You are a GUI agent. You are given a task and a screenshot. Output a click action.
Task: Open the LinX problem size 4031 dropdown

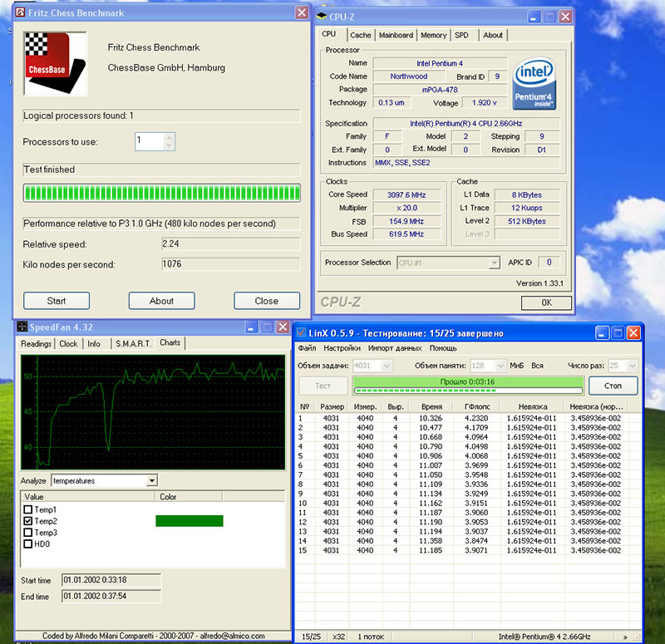pos(387,366)
